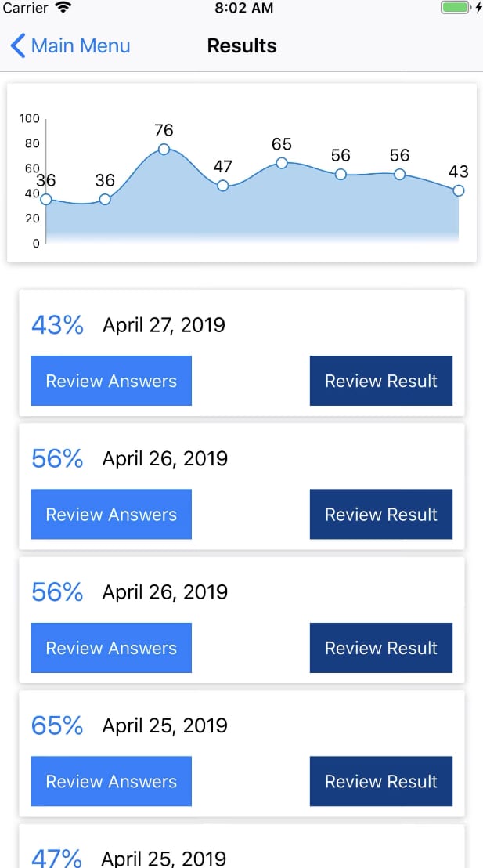The width and height of the screenshot is (483, 868).
Task: Tap the 43% score text
Action: pyautogui.click(x=58, y=325)
